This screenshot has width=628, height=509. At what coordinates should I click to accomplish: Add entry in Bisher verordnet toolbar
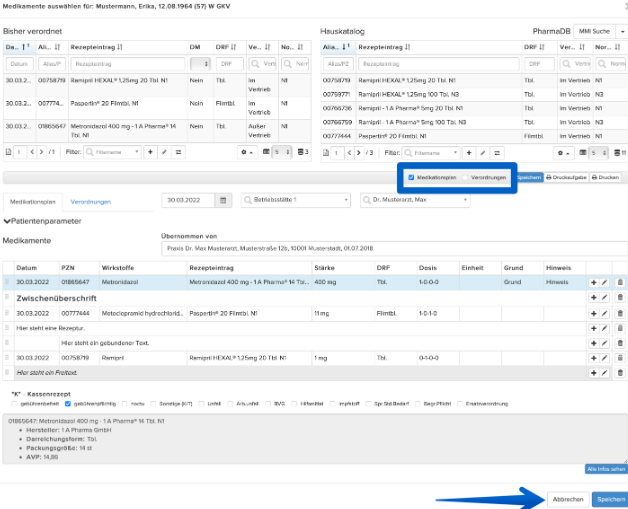[x=150, y=152]
